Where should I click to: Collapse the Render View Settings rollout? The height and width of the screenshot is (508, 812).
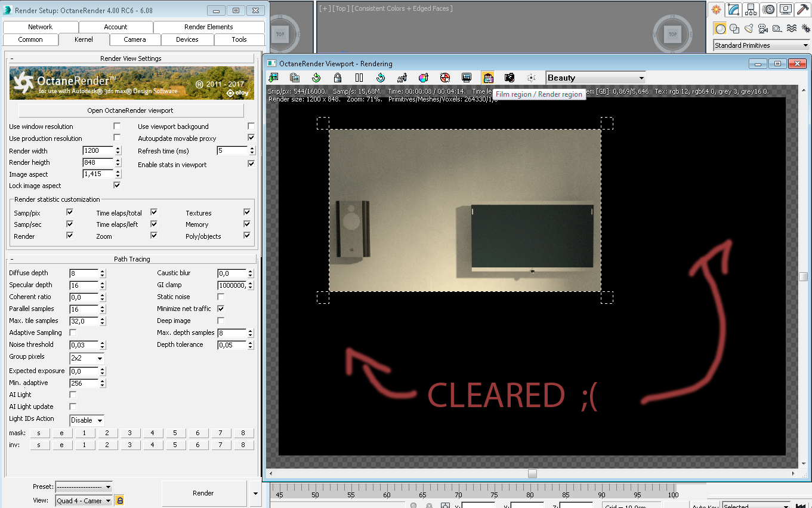(x=131, y=59)
